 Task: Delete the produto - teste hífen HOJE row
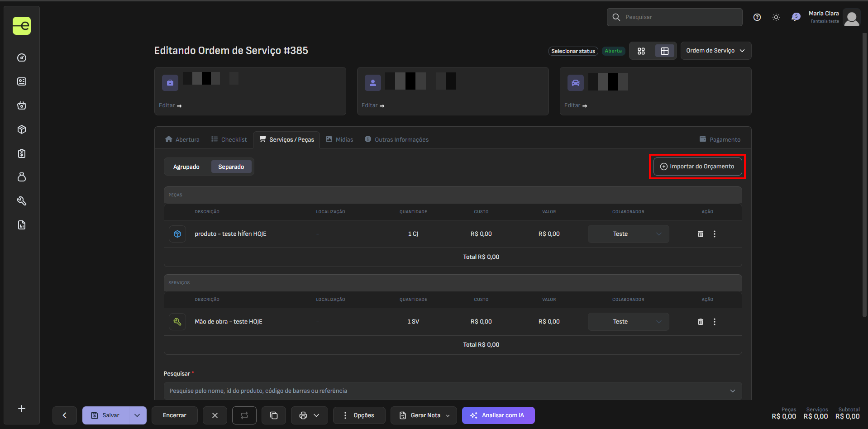701,234
